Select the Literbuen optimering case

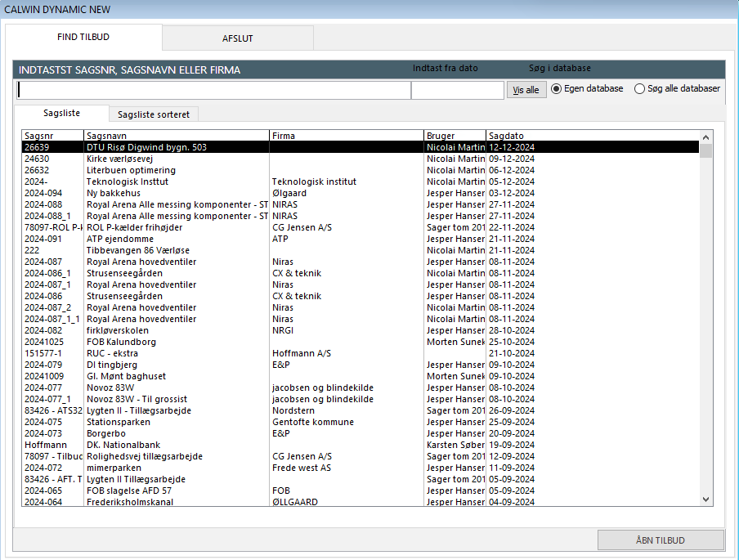tap(361, 170)
